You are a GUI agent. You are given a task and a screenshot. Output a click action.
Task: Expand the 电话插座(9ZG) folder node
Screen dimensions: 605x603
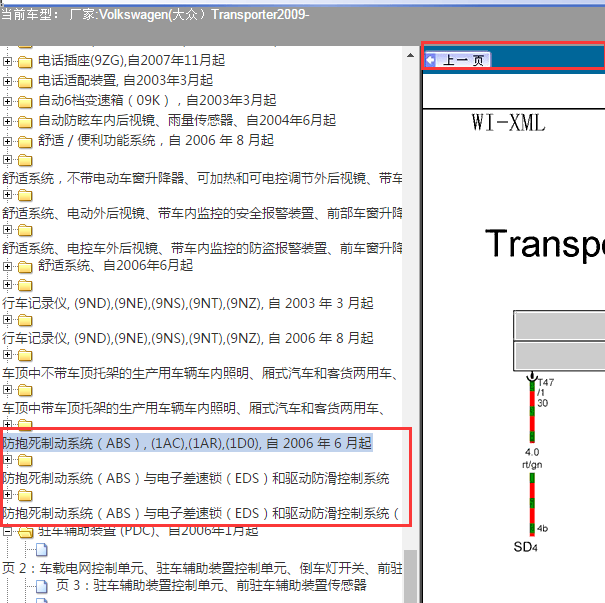tap(7, 61)
